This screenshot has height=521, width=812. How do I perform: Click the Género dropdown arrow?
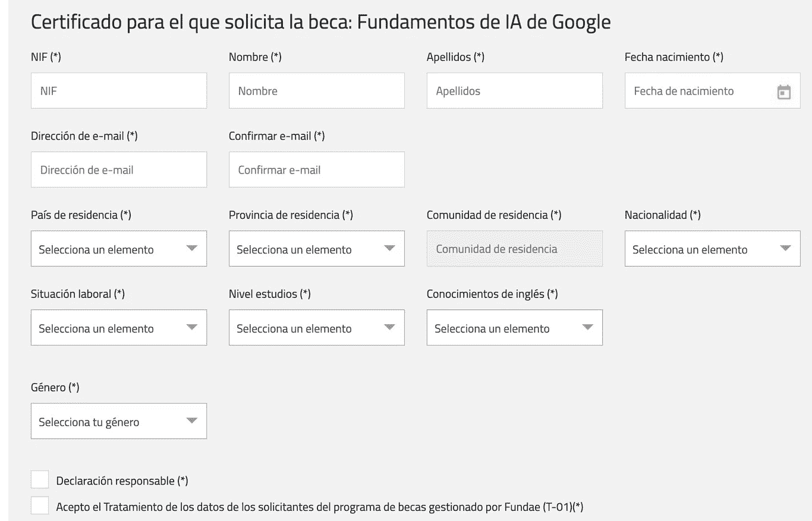pyautogui.click(x=191, y=420)
